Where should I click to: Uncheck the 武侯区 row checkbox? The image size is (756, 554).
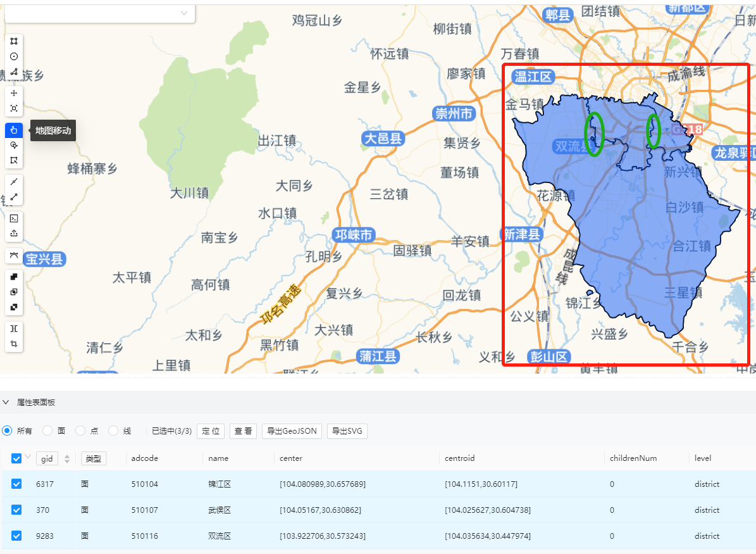[x=16, y=510]
